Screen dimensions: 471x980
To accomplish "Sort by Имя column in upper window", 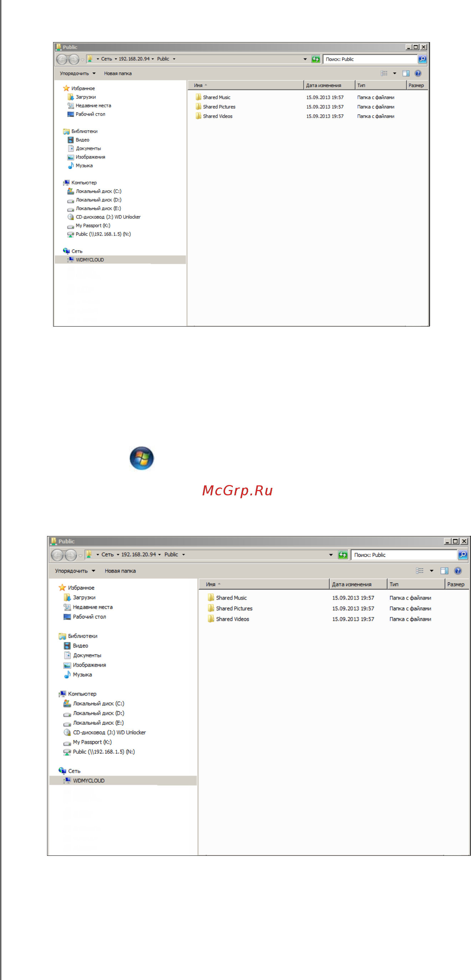I will (246, 85).
